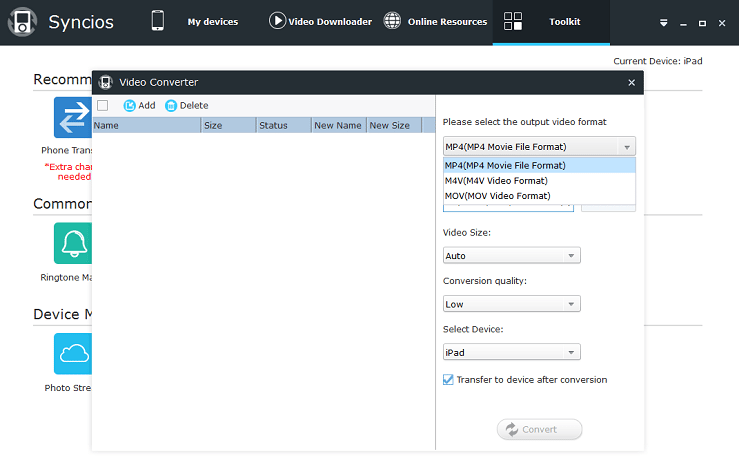Maximize the Syncios window
The width and height of the screenshot is (739, 465).
(702, 23)
